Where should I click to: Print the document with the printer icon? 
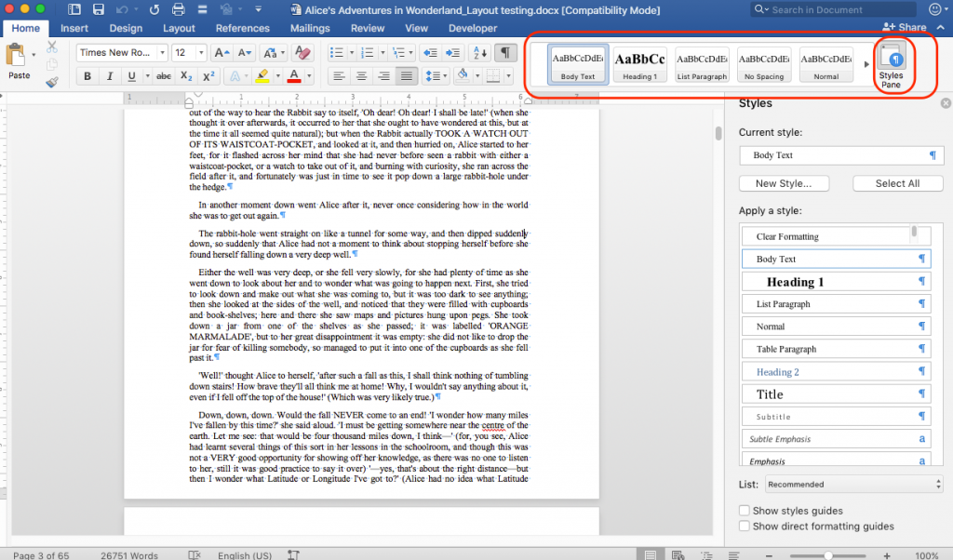coord(178,9)
